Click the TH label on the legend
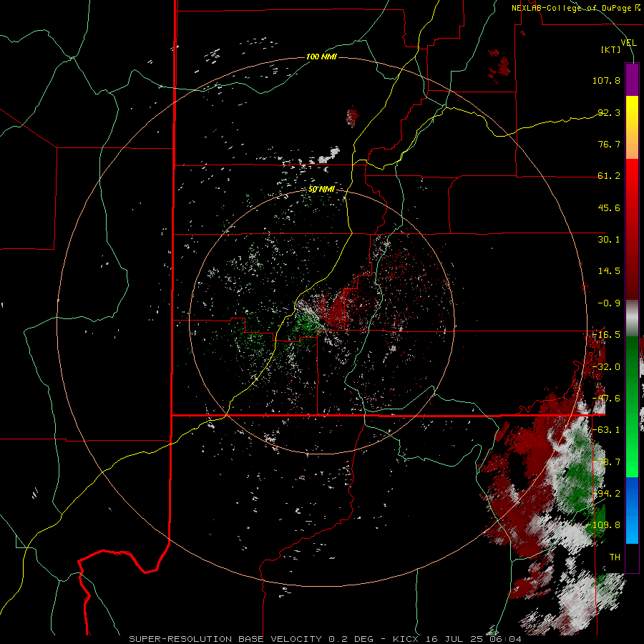 coord(615,557)
